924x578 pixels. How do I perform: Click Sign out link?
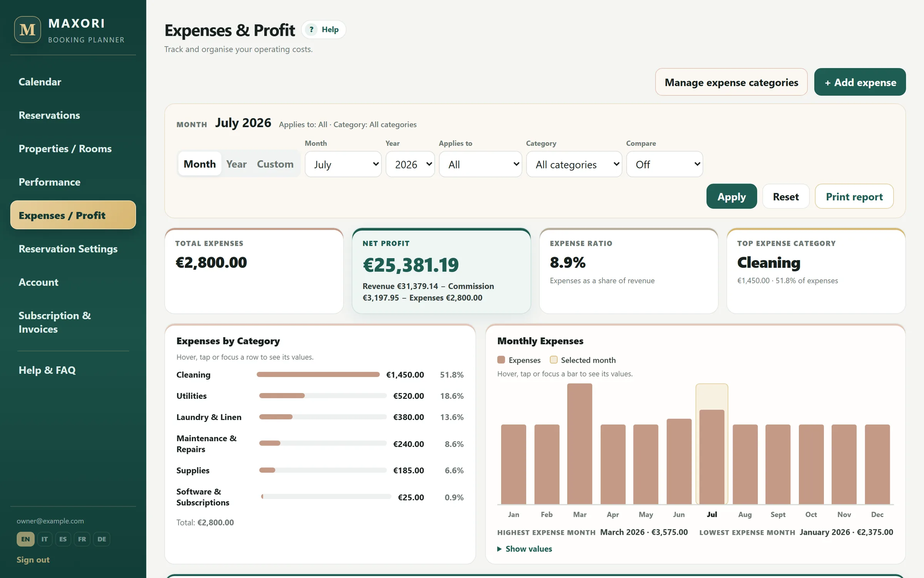pos(33,560)
